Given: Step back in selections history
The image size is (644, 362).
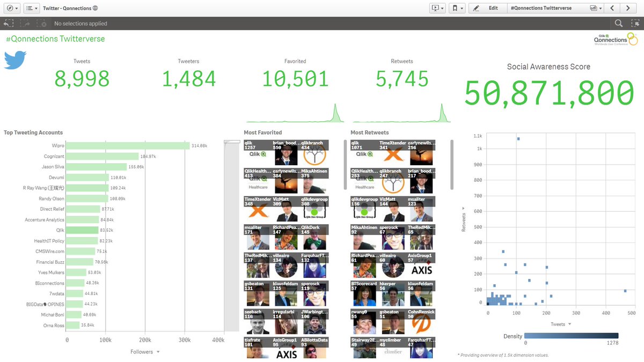Looking at the screenshot, I should tap(8, 24).
